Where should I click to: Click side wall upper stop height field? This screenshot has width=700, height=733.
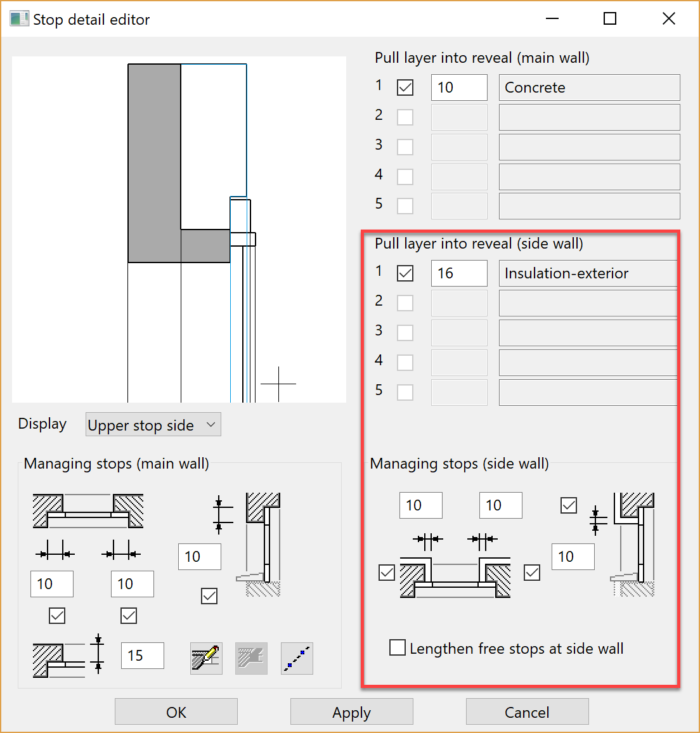(573, 557)
